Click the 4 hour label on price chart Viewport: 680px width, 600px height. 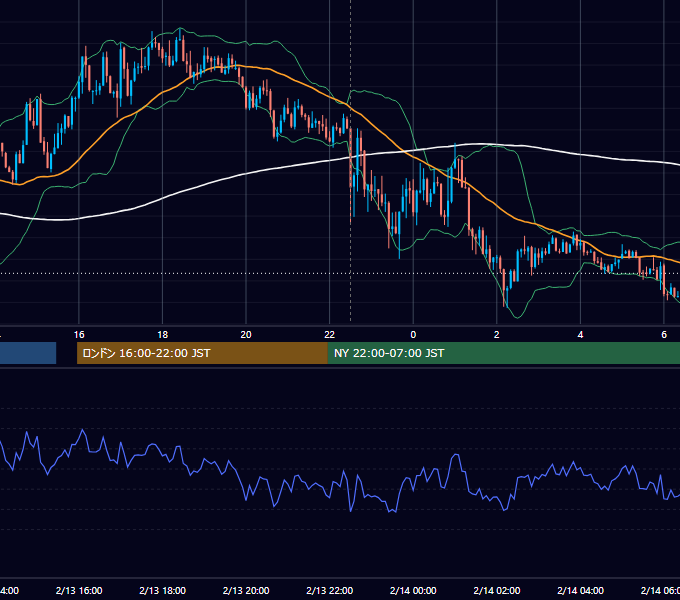pos(580,335)
